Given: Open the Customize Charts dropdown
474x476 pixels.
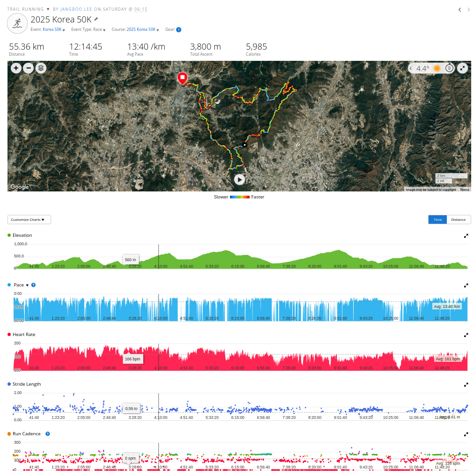Looking at the screenshot, I should (x=29, y=220).
